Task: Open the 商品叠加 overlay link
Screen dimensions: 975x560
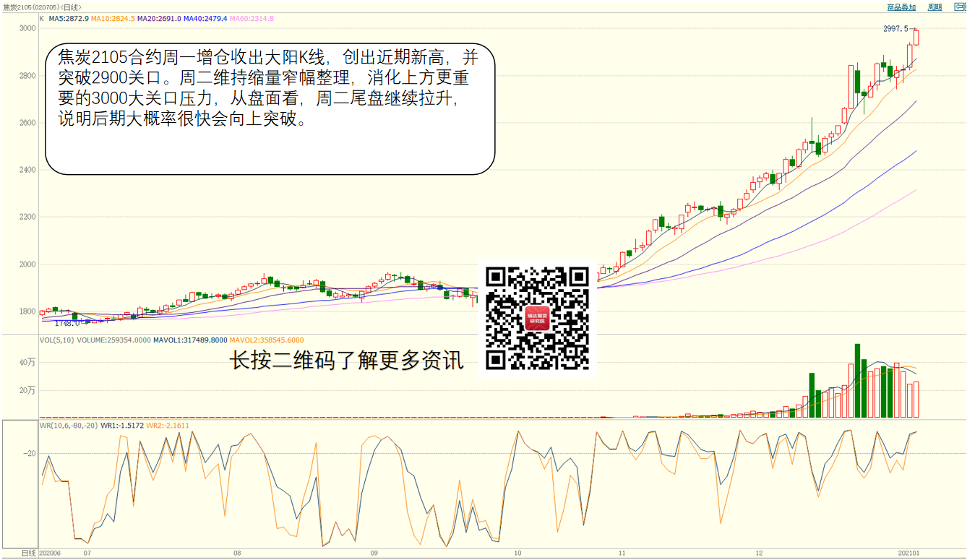Action: tap(901, 7)
